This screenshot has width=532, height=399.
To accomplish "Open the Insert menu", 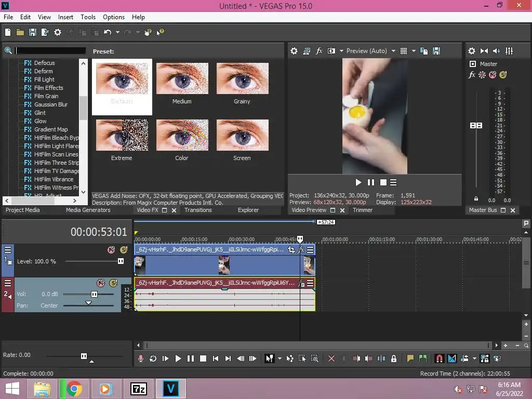I will pyautogui.click(x=65, y=17).
